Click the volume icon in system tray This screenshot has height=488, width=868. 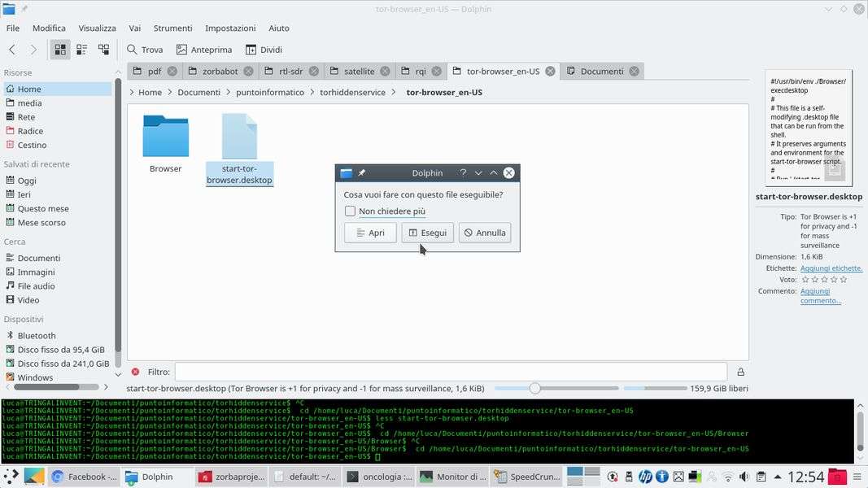[744, 477]
